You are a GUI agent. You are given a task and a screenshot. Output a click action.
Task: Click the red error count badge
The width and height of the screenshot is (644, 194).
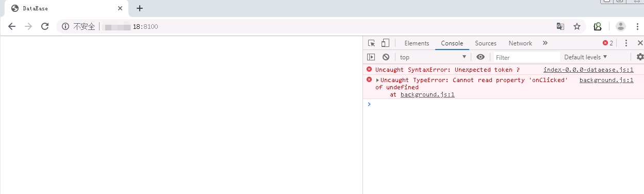(608, 43)
